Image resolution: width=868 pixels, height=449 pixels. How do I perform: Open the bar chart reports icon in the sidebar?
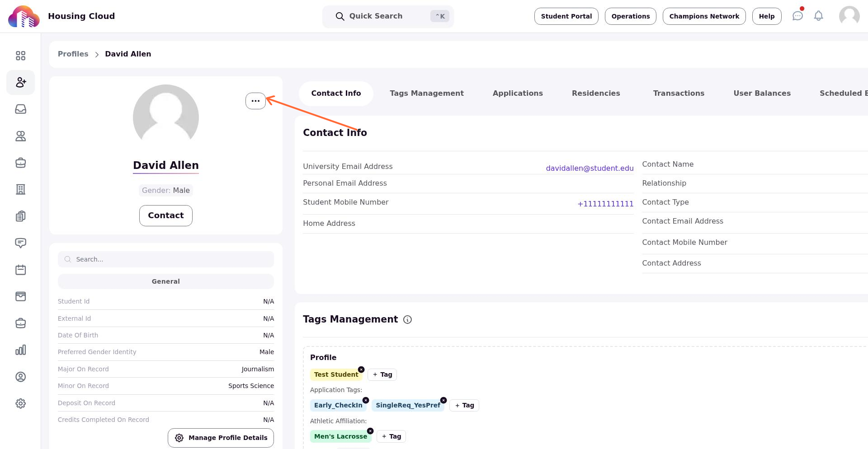coord(20,350)
